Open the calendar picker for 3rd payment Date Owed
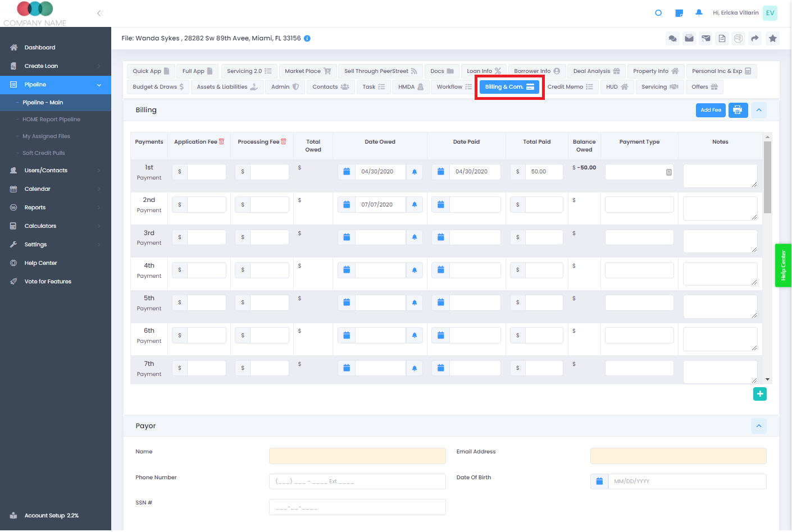The width and height of the screenshot is (792, 532). [x=347, y=237]
